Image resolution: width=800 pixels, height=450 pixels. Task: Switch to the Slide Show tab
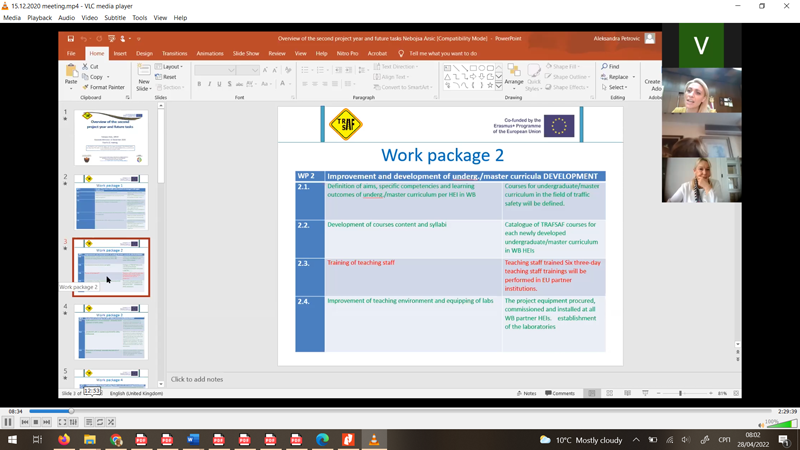click(246, 53)
